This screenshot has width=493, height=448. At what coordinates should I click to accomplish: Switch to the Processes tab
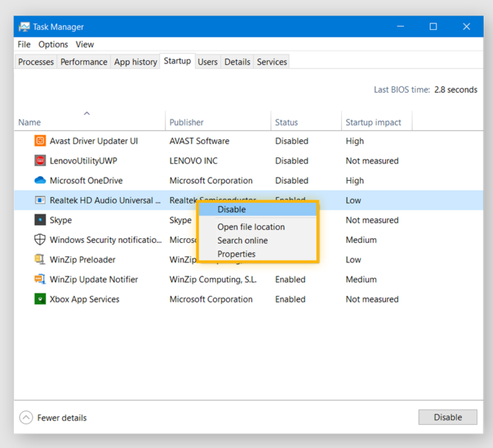click(x=36, y=62)
